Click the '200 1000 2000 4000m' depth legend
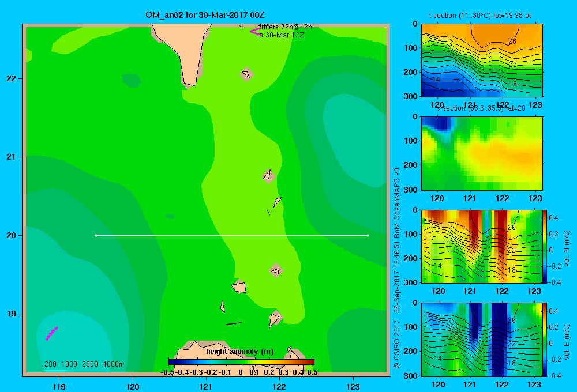 (84, 364)
